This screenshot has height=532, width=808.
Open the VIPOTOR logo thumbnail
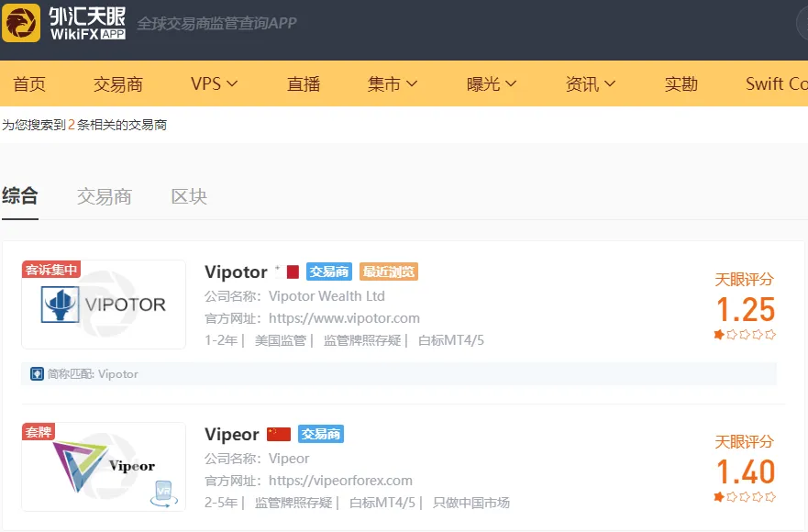[x=104, y=305]
